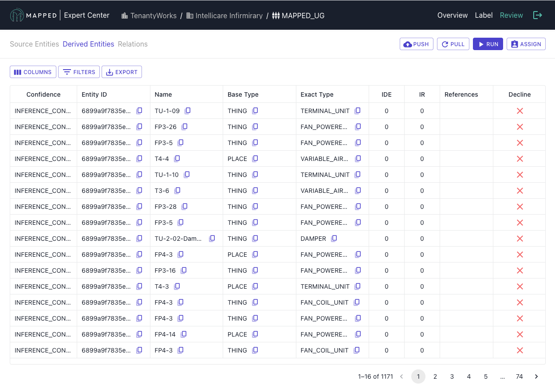Image resolution: width=555 pixels, height=392 pixels.
Task: Open the Overview page
Action: pos(453,15)
